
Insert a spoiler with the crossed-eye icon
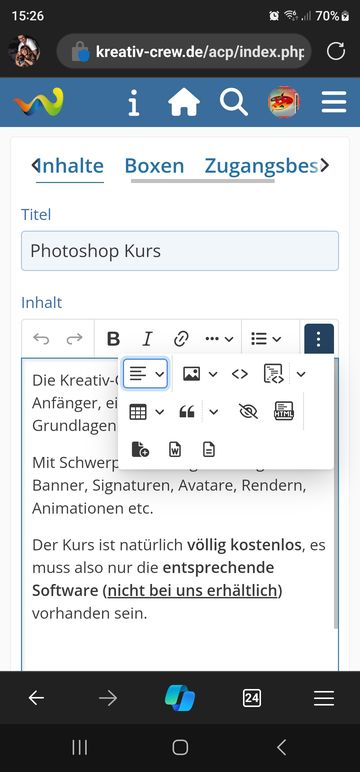pos(248,412)
